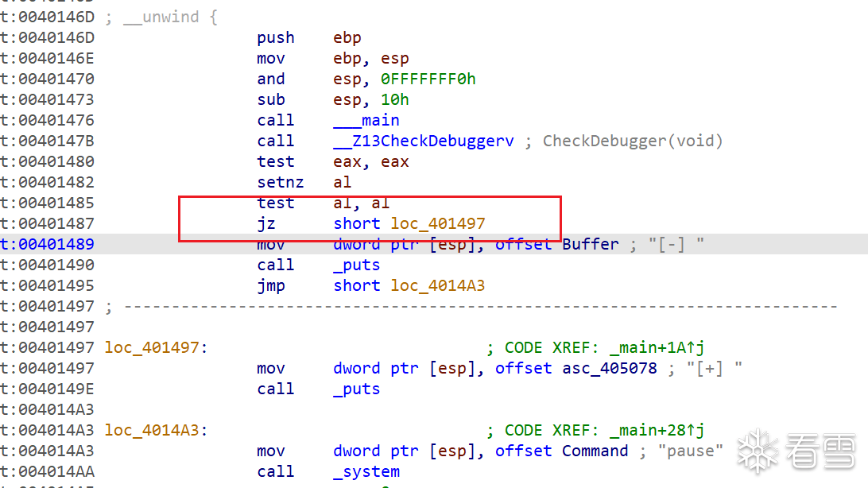Image resolution: width=868 pixels, height=488 pixels.
Task: Click the jz mnemonic in red box
Action: coord(266,223)
